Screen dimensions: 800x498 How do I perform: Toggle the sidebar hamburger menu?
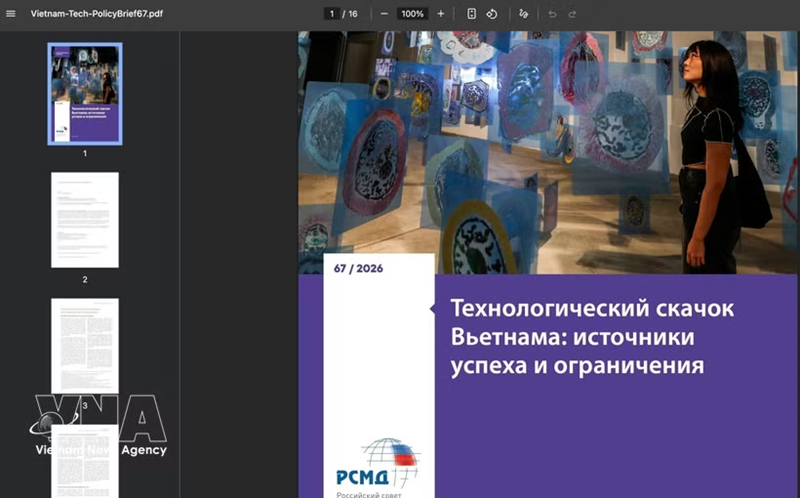point(11,14)
